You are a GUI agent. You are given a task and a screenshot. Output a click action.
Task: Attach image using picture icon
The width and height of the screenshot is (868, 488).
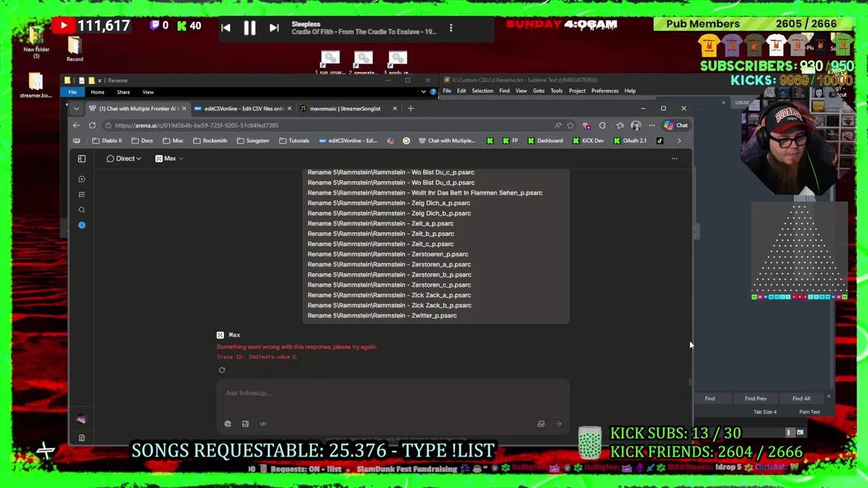point(245,424)
